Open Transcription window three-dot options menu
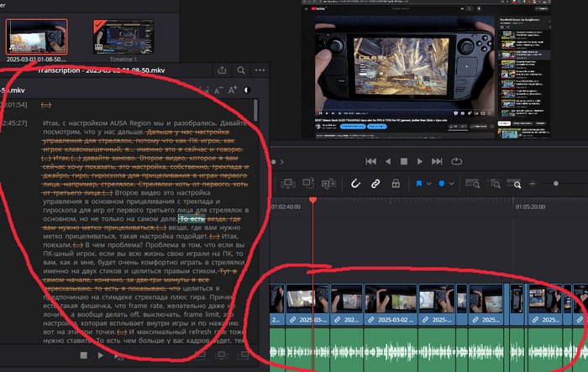Image resolution: width=588 pixels, height=372 pixels. pos(259,71)
